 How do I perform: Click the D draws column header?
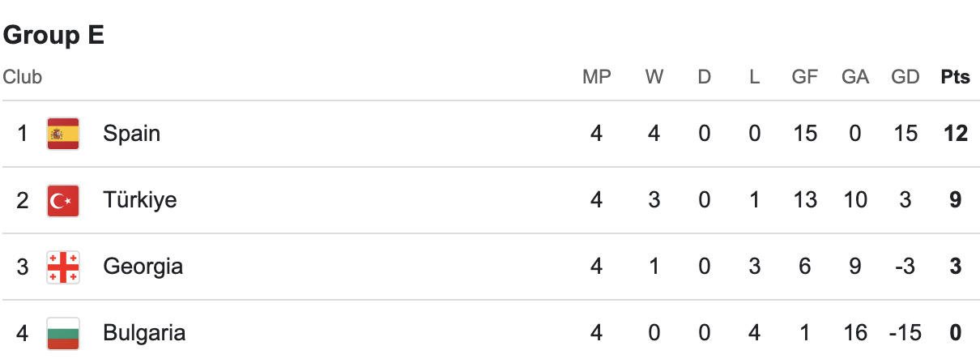[x=705, y=77]
